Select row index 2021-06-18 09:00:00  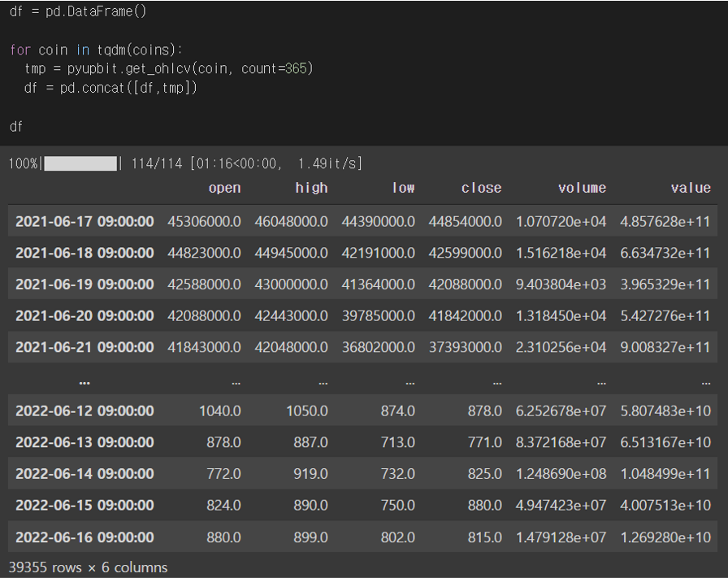point(84,253)
